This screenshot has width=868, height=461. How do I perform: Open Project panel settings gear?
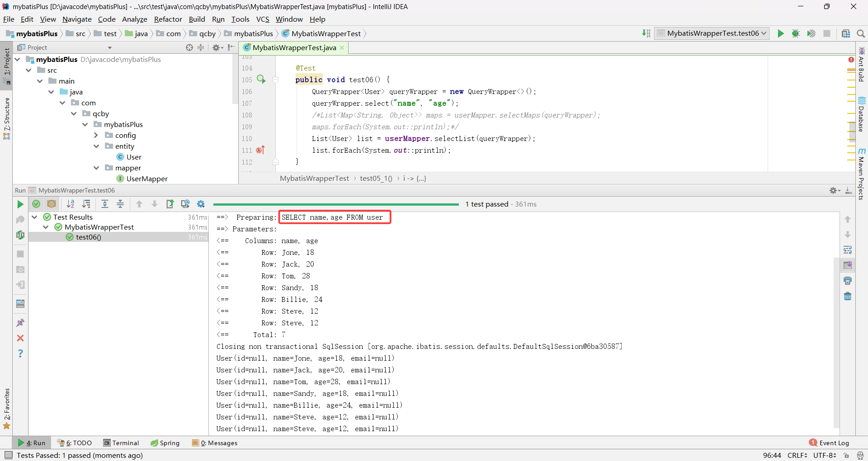pyautogui.click(x=217, y=47)
